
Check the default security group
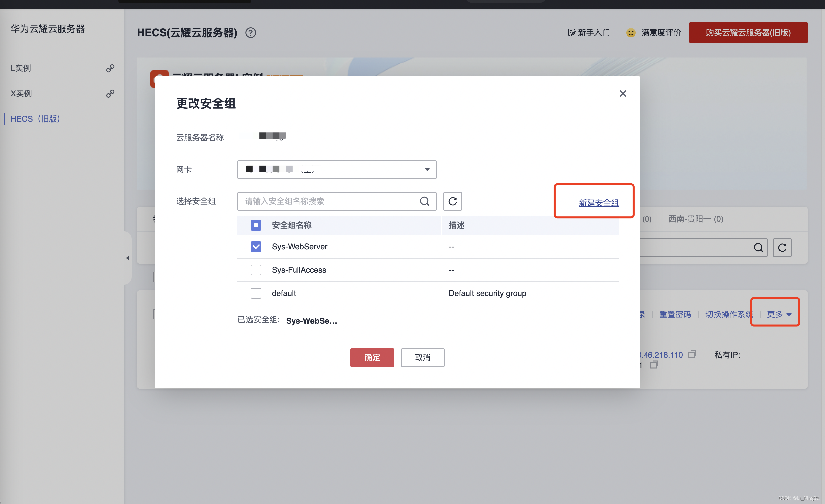(x=256, y=293)
